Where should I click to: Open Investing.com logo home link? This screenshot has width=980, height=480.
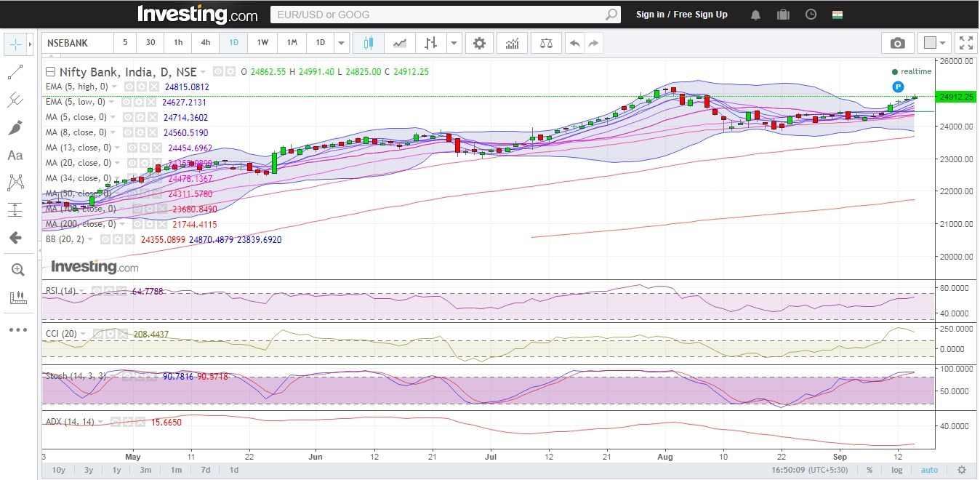click(197, 14)
